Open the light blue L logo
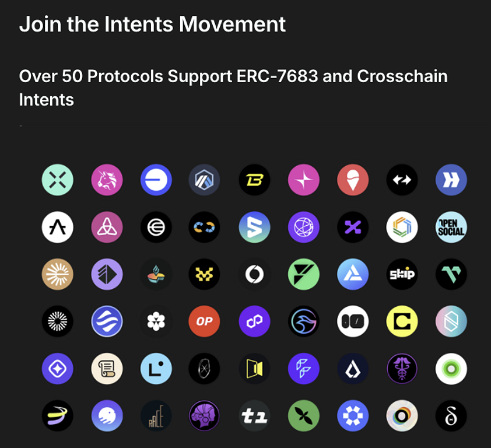This screenshot has width=491, height=448. coord(156,369)
